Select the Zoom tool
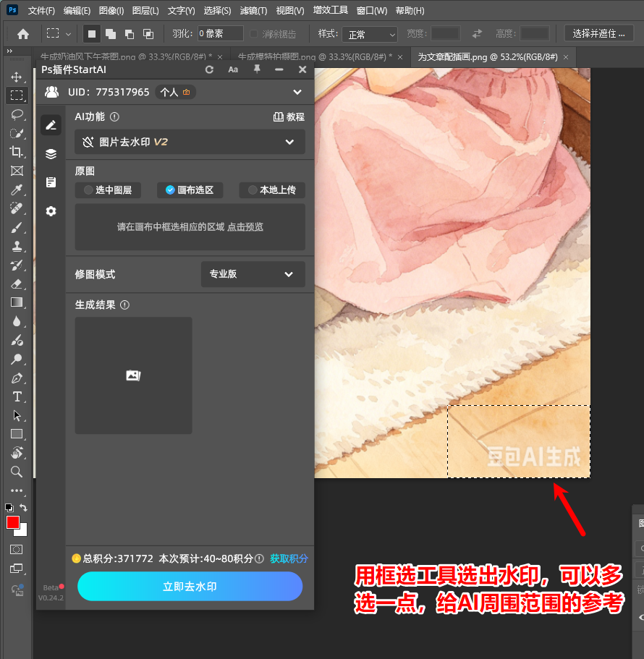Image resolution: width=644 pixels, height=659 pixels. coord(17,472)
